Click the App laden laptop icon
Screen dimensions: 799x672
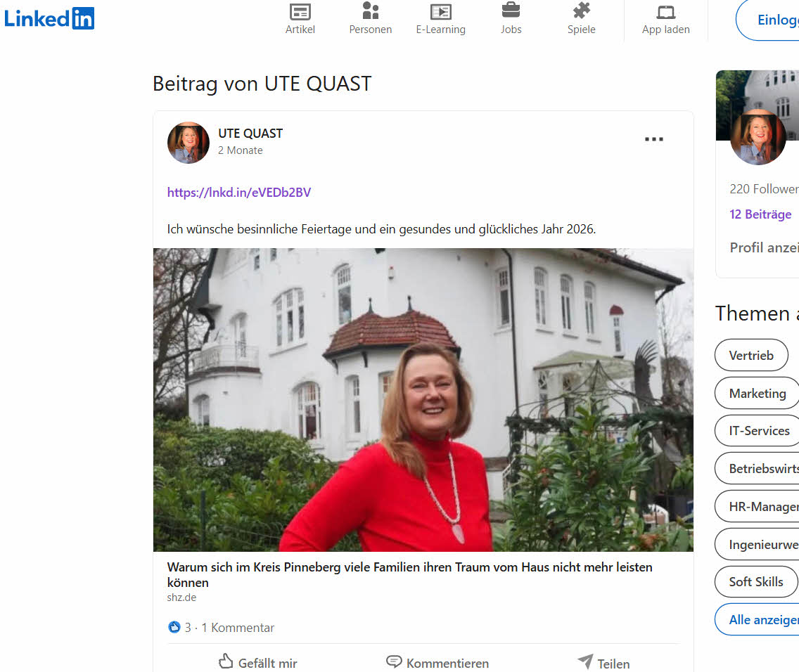[665, 12]
